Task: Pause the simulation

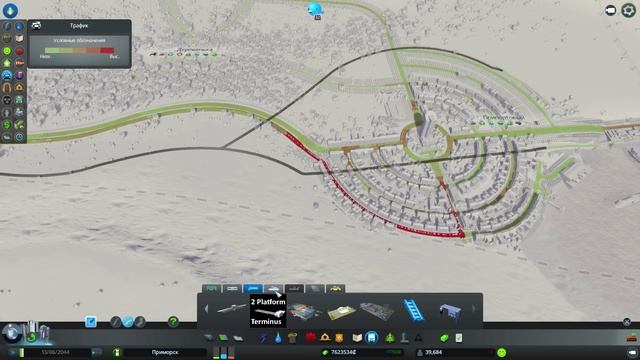Action: click(x=14, y=352)
